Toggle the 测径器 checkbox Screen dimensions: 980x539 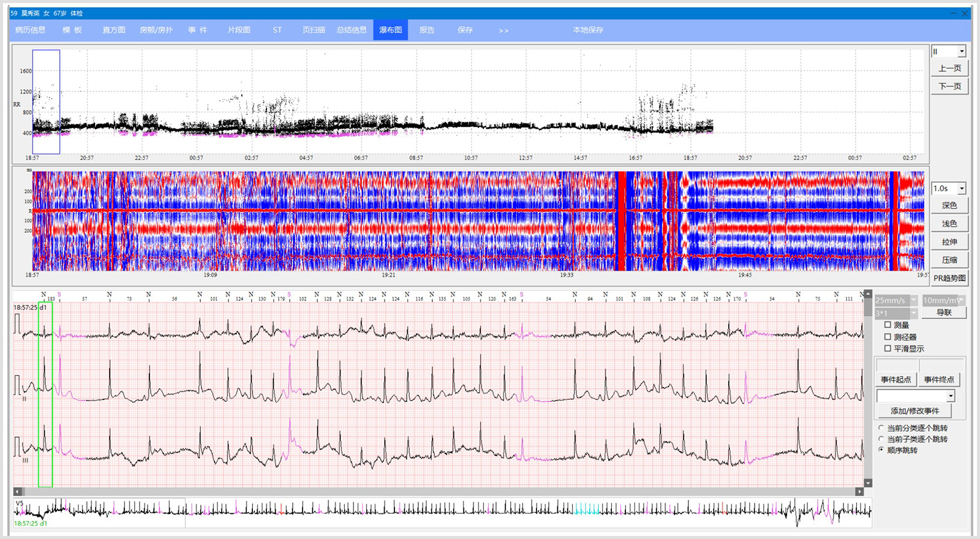point(888,337)
